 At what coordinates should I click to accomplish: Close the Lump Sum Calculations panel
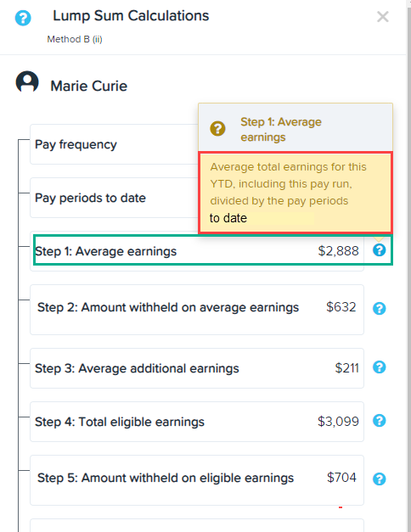pyautogui.click(x=382, y=17)
